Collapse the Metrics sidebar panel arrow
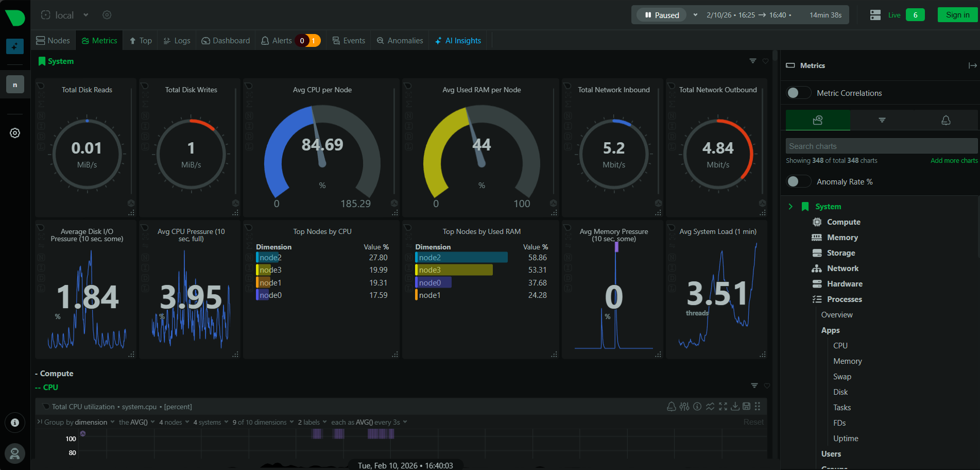This screenshot has width=980, height=470. (x=972, y=65)
